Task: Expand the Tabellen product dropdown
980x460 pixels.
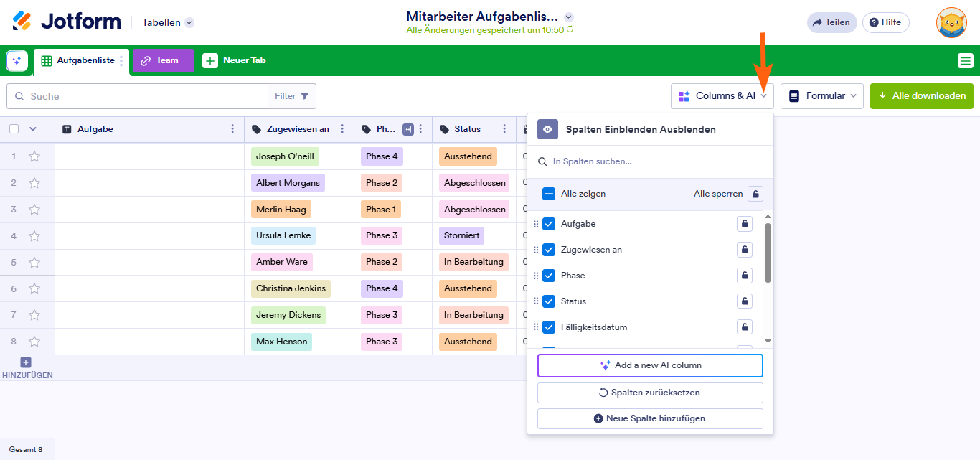Action: tap(168, 22)
